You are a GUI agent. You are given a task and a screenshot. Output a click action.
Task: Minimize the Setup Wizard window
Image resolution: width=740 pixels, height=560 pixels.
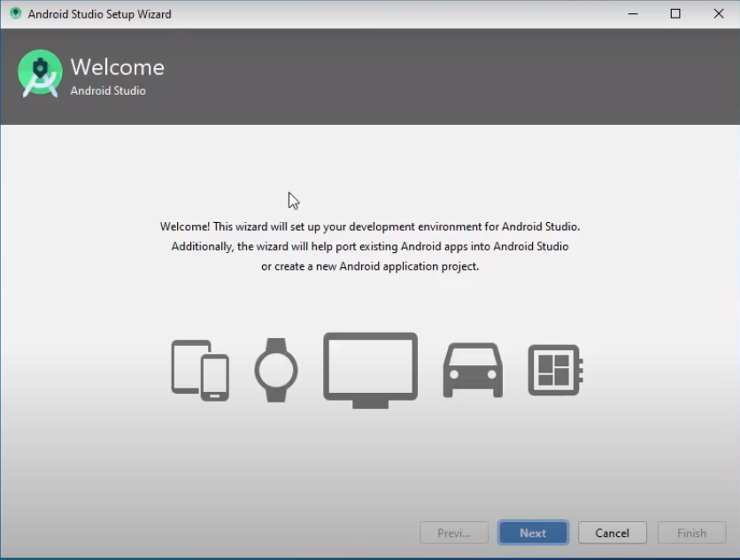pos(633,13)
